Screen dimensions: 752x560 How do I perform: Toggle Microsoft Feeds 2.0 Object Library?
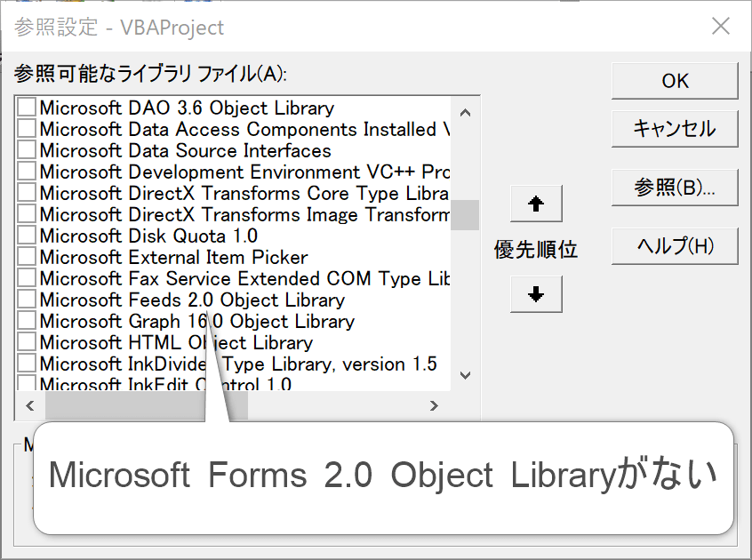[x=28, y=300]
